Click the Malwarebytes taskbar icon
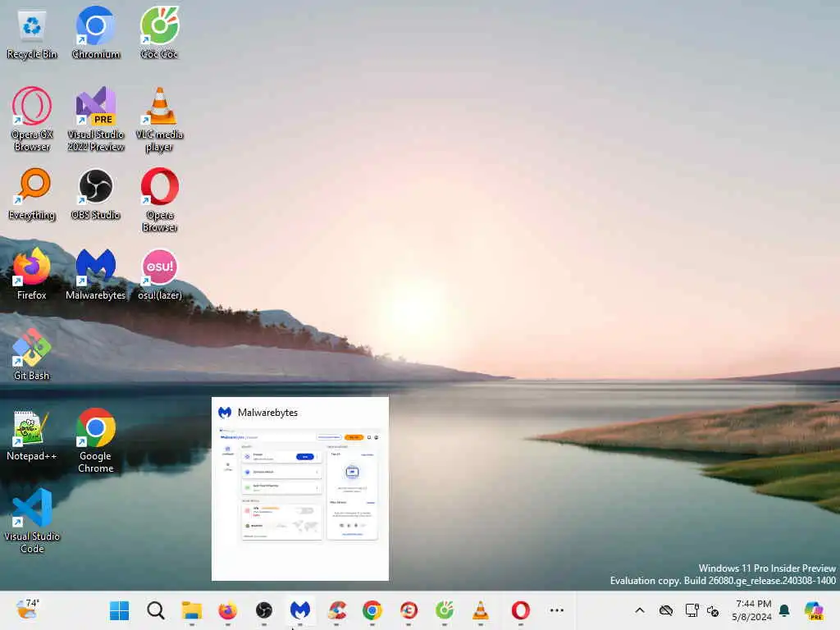Screen dimensions: 840x630 coord(300,610)
